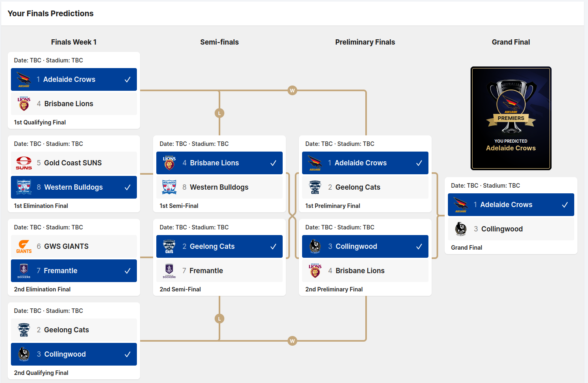Screen dimensions: 588x383
Task: Click Collingwood logo in 2nd Preliminary Final
Action: [x=315, y=246]
